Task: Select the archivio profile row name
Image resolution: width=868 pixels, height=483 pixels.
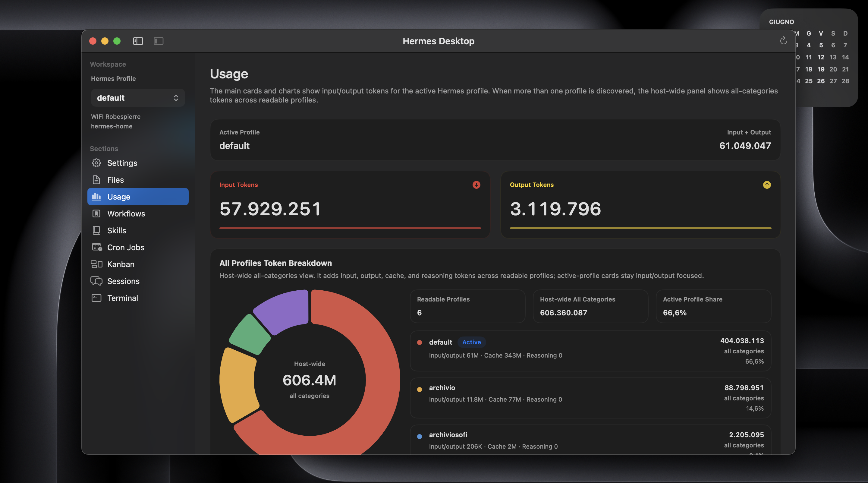Action: click(x=442, y=388)
